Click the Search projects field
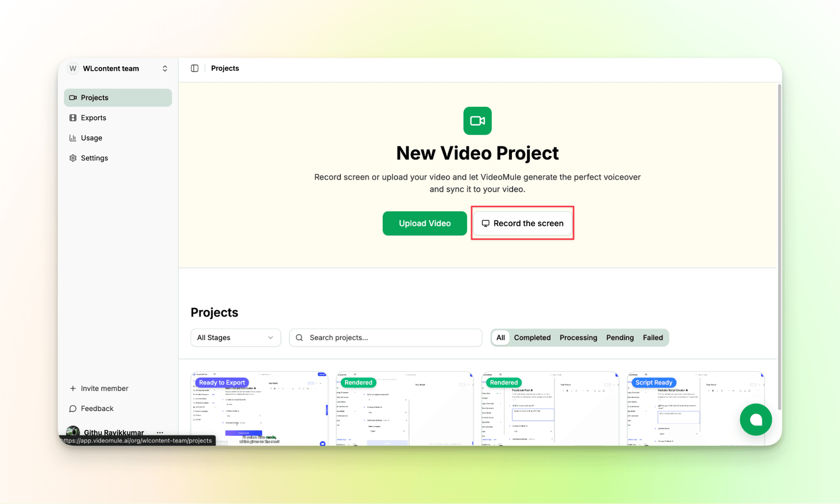This screenshot has width=840, height=504. [385, 337]
